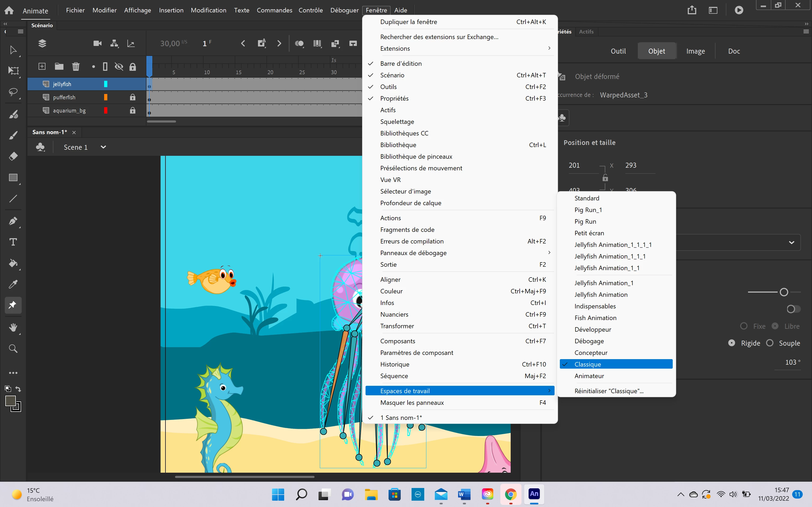Pick the Eyedropper tool
This screenshot has height=507, width=812.
click(13, 284)
